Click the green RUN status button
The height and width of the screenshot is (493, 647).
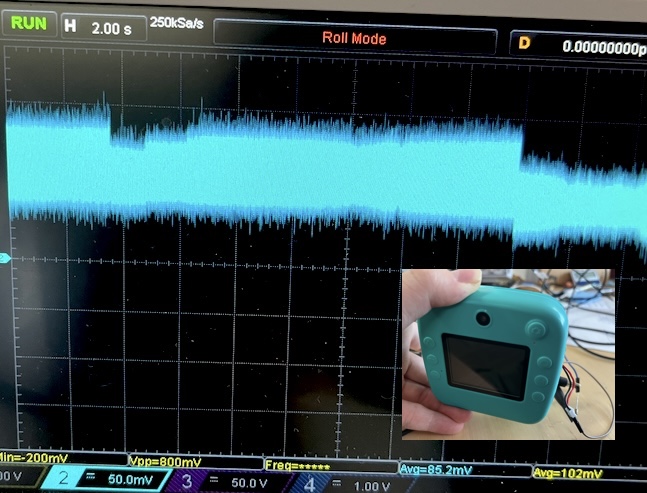pyautogui.click(x=28, y=23)
